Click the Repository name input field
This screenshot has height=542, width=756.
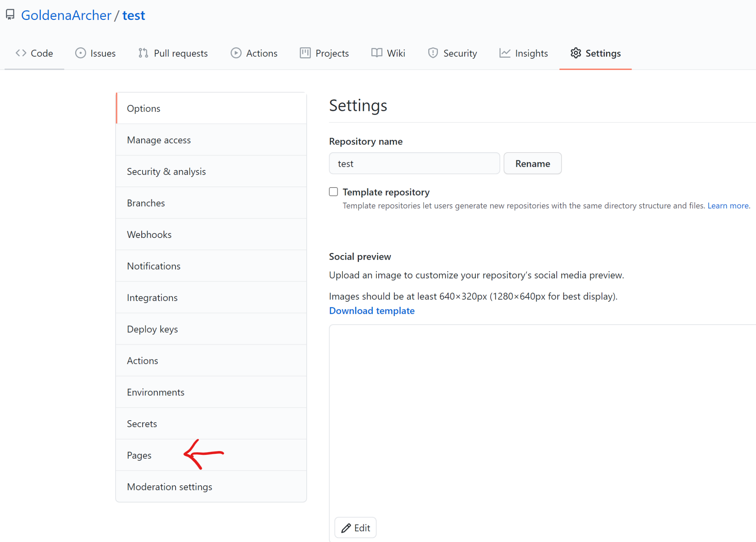[x=414, y=163]
